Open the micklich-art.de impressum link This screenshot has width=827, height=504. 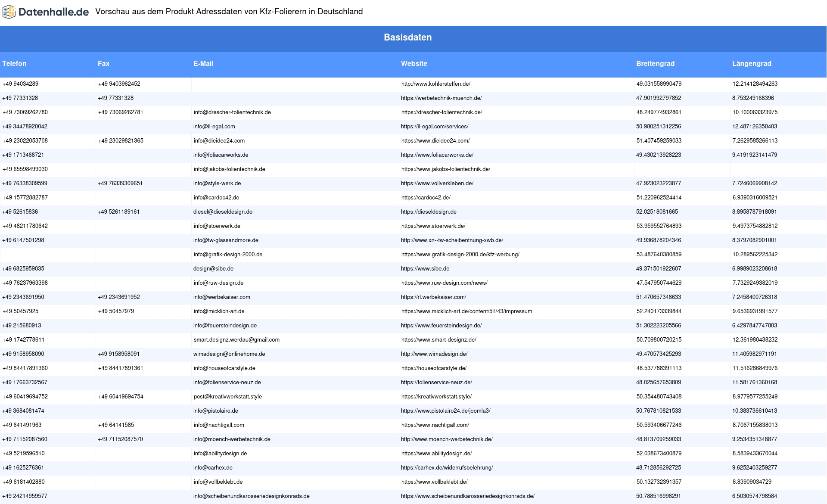(466, 311)
